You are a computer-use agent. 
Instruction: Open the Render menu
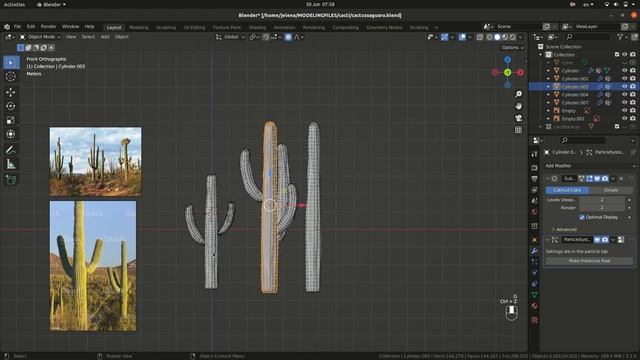pos(48,27)
